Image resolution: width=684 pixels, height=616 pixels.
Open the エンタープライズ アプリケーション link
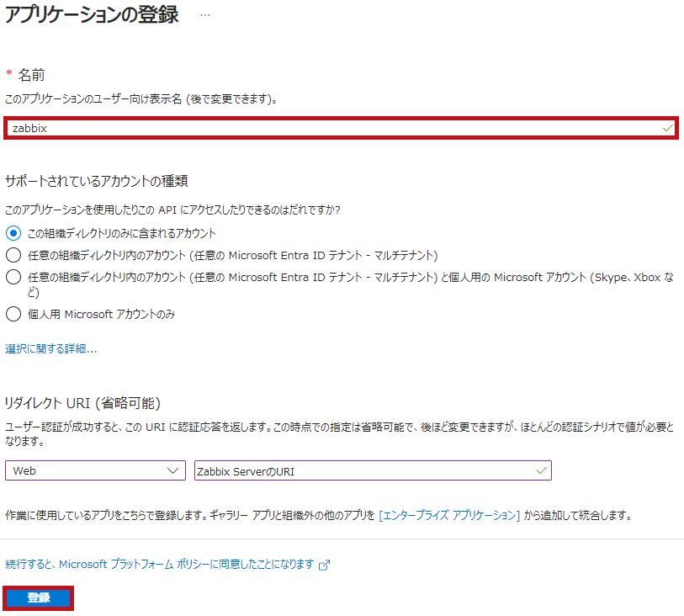tap(449, 516)
